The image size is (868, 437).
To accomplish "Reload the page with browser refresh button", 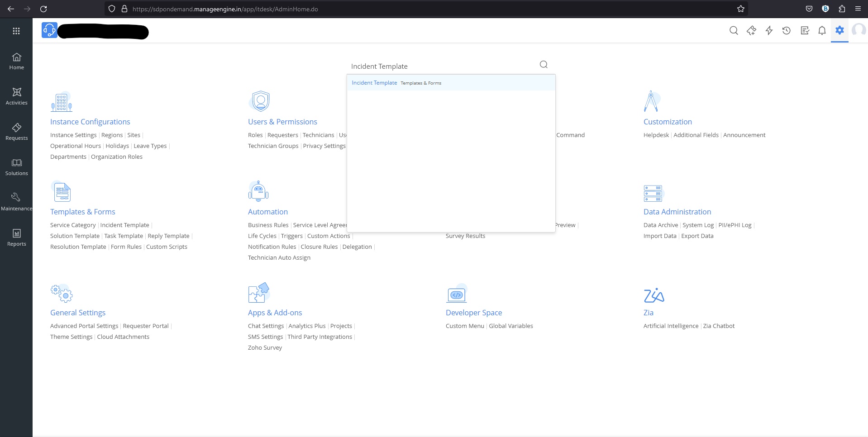I will click(43, 9).
